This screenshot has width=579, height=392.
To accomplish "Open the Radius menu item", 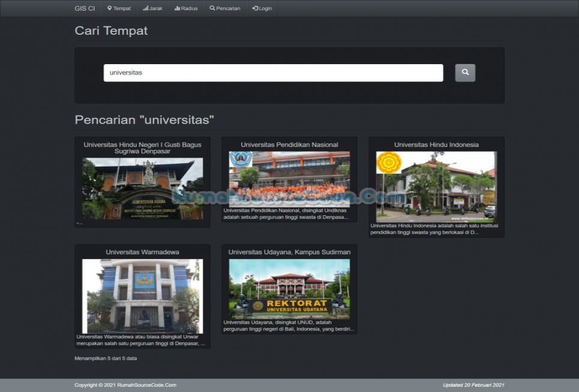I will (x=186, y=8).
